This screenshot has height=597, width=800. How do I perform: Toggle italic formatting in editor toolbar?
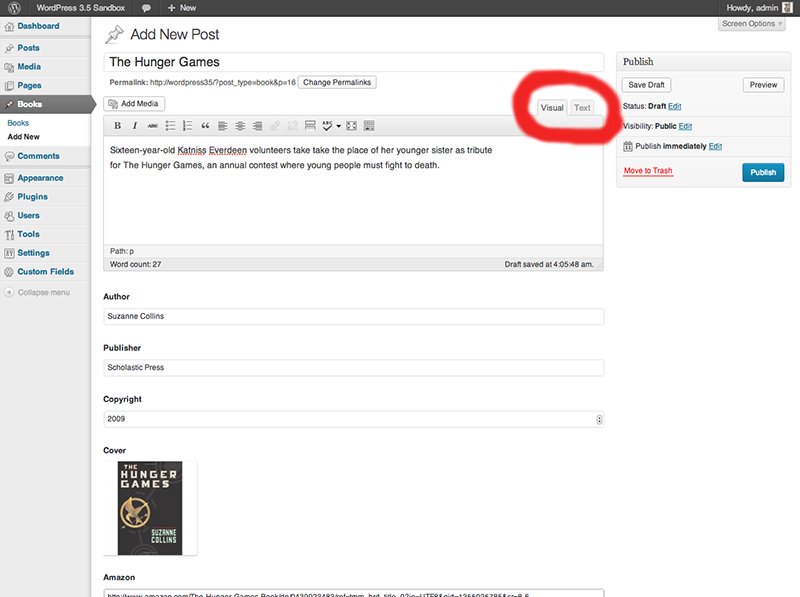tap(135, 126)
